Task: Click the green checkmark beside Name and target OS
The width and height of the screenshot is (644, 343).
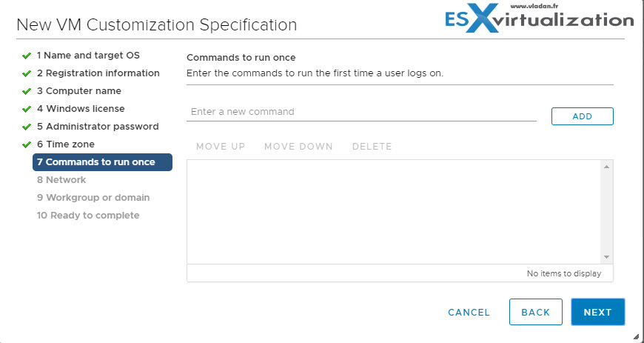Action: pos(27,56)
